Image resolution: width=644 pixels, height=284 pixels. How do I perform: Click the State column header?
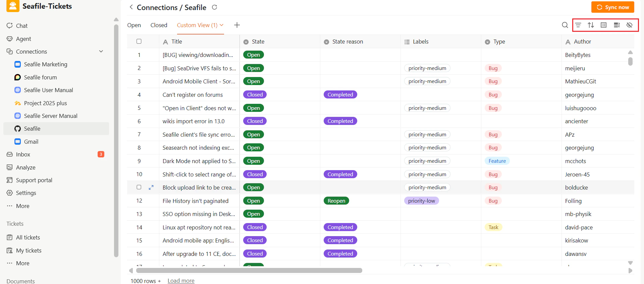point(280,42)
